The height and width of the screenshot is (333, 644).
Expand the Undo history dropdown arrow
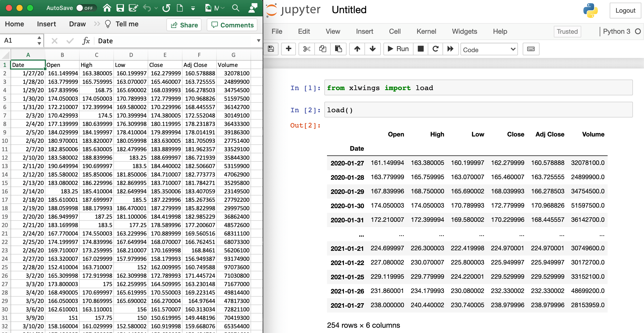156,8
